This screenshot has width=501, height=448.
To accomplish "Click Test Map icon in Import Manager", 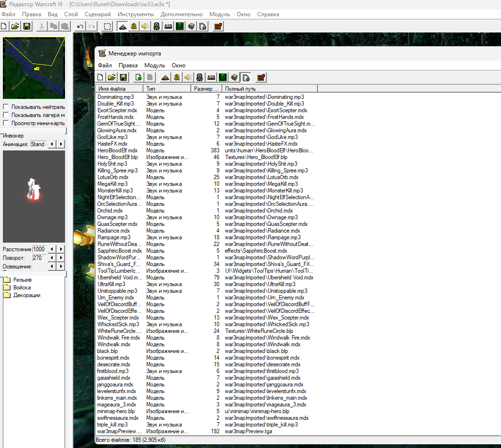I will coord(261,77).
